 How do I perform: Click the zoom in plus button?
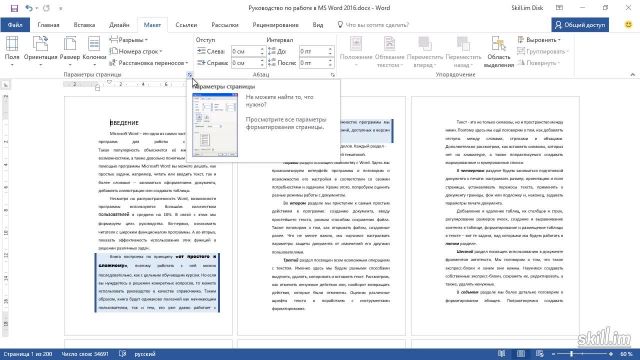(611, 354)
